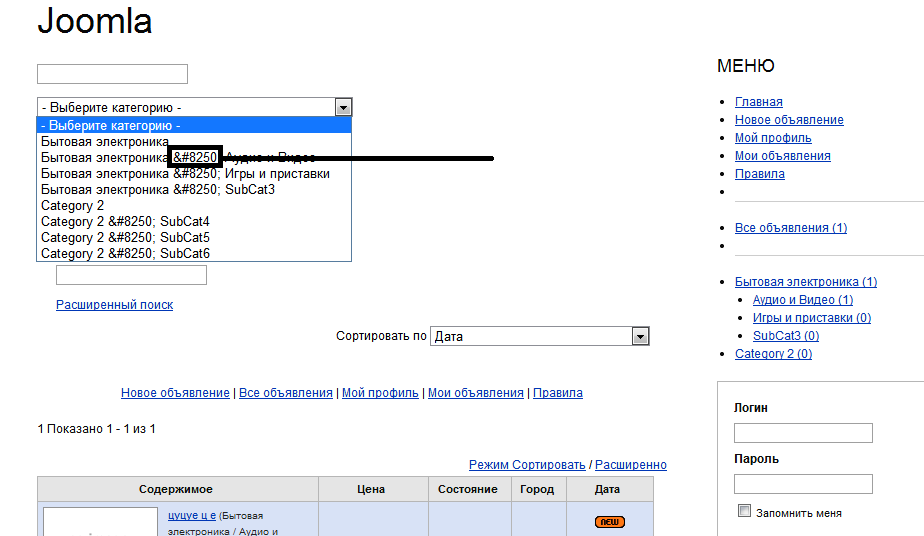This screenshot has width=924, height=536.
Task: Go to Мой профиль in the sidebar
Action: [773, 138]
